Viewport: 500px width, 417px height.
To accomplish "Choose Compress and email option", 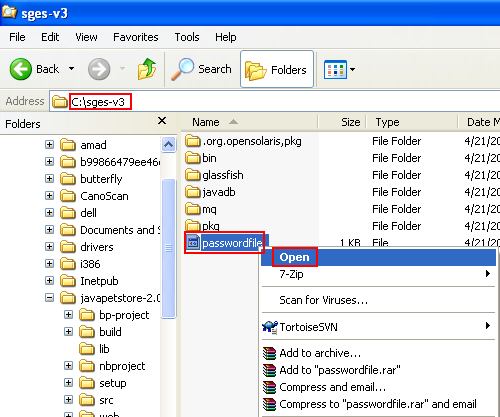I will [x=378, y=387].
